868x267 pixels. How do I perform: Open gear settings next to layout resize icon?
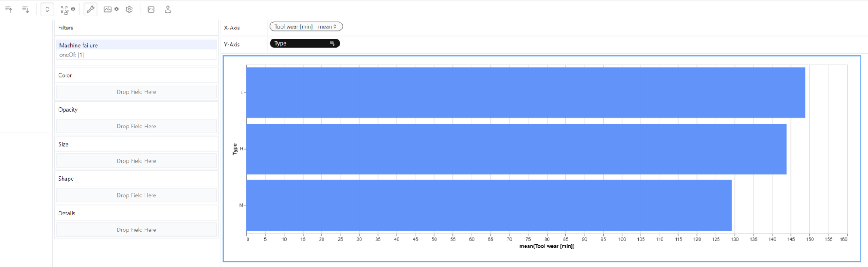(x=73, y=9)
